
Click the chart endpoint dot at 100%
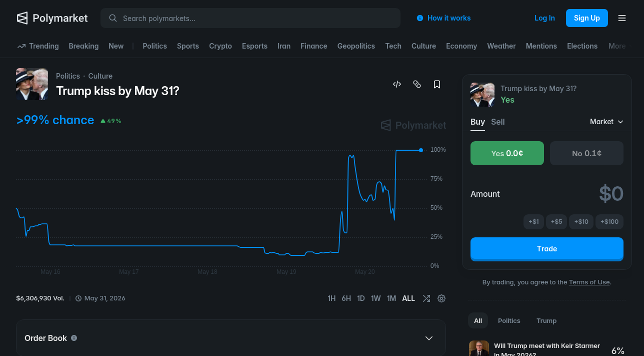(421, 150)
